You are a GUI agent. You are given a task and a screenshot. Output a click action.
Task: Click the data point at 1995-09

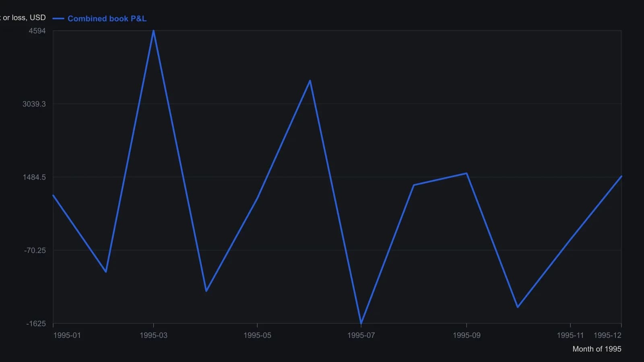(466, 173)
